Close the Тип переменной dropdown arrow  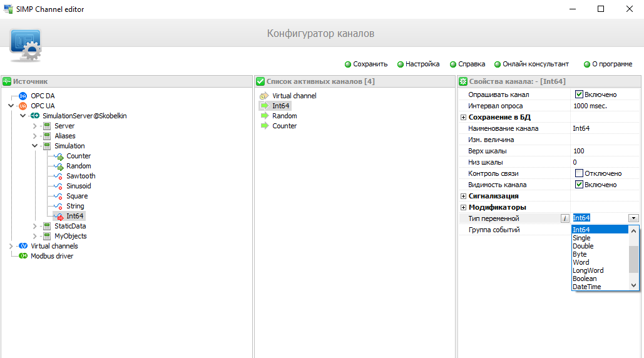633,218
